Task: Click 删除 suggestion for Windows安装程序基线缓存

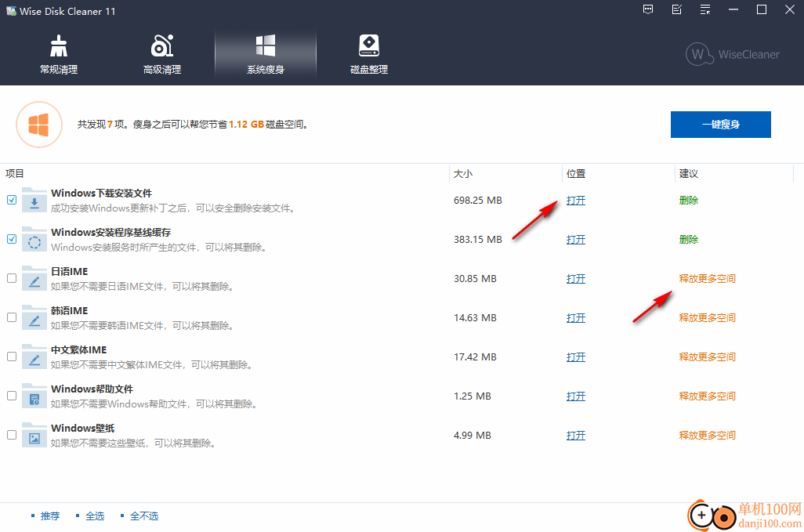Action: pyautogui.click(x=689, y=239)
